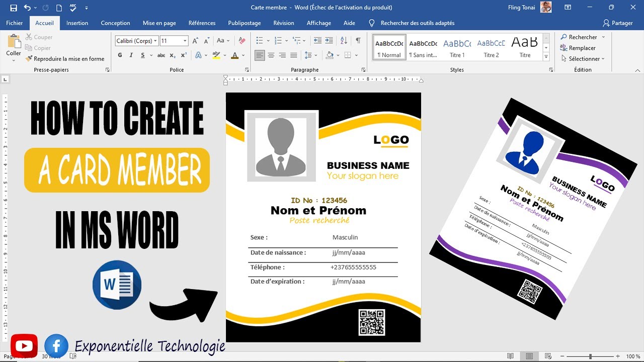Apply subscript X₂ formatting
Viewport: 644px width, 362px height.
[x=173, y=55]
